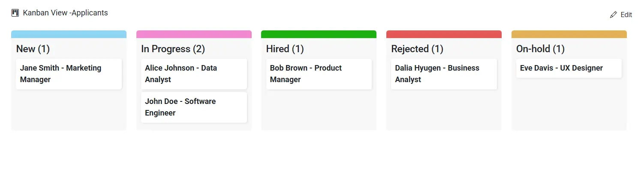Click the orange On-hold column color bar
The image size is (644, 172).
click(x=569, y=34)
